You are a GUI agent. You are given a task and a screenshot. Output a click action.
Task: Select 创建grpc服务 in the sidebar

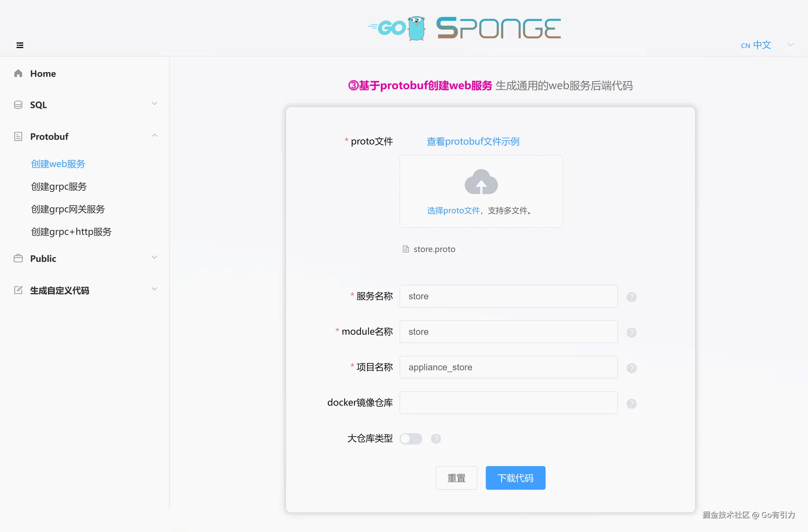coord(59,186)
